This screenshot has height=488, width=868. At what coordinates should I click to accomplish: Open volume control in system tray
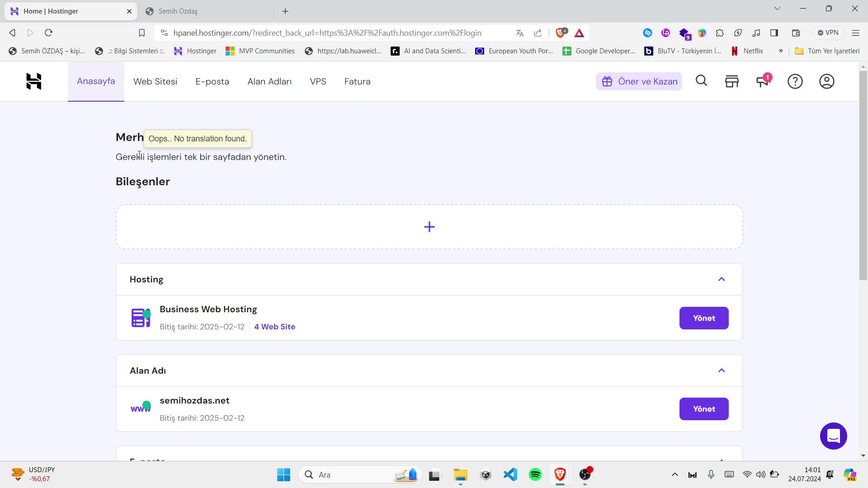[x=761, y=474]
